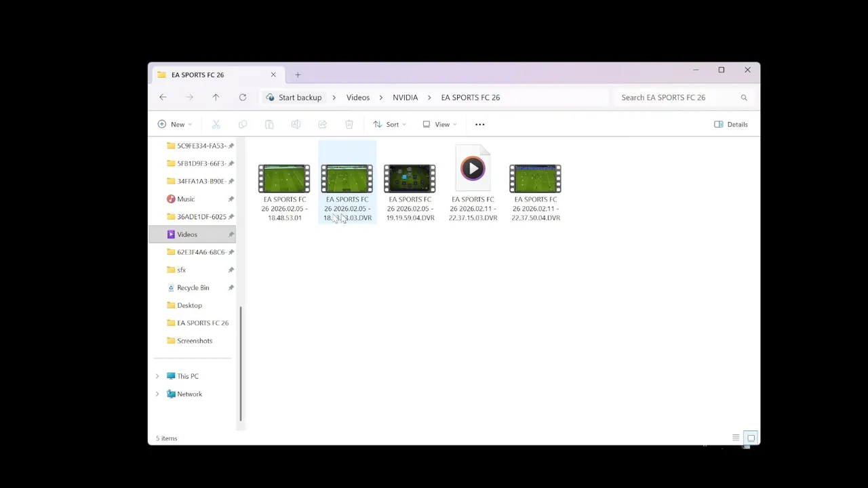Click the sidebar vertical scrollbar

[240, 363]
